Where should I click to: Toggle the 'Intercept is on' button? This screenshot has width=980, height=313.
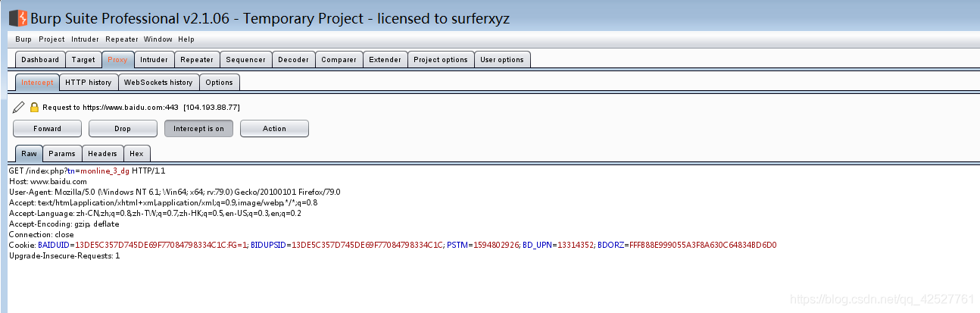(x=198, y=129)
